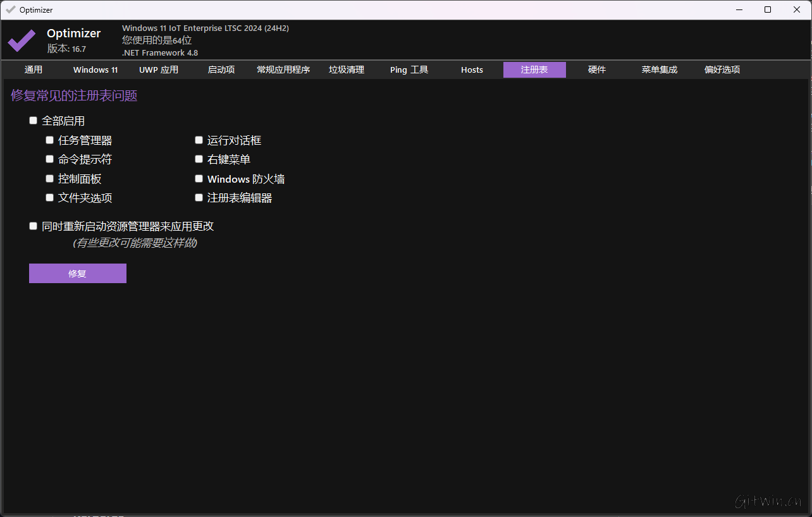This screenshot has height=517, width=812.
Task: Open the Hosts tab
Action: click(x=472, y=70)
